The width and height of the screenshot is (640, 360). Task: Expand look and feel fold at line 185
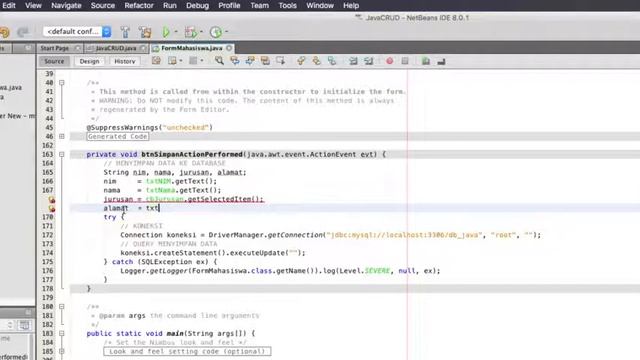(62, 351)
